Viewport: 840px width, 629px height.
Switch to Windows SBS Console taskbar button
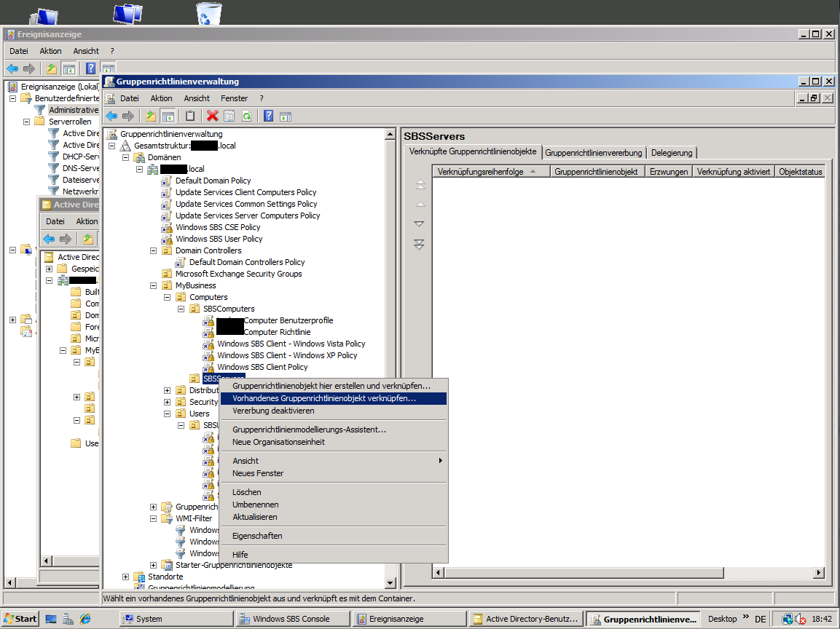tap(292, 619)
